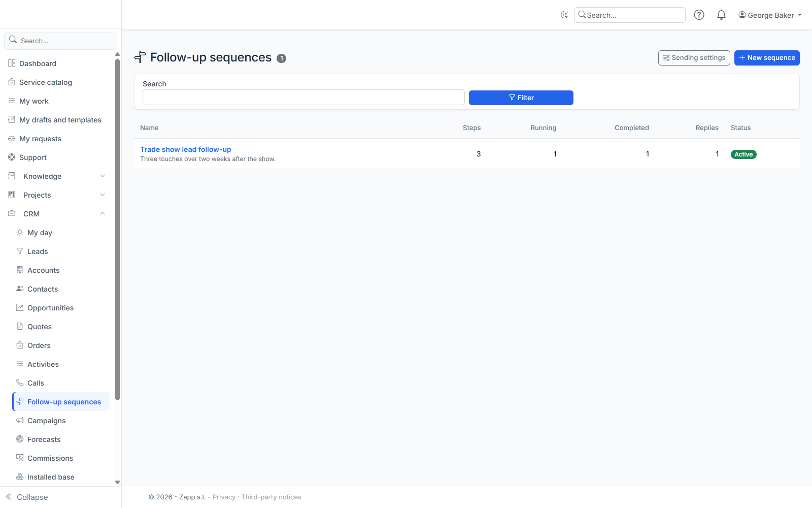This screenshot has height=508, width=812.
Task: Click Orders clipboard icon
Action: pos(20,345)
